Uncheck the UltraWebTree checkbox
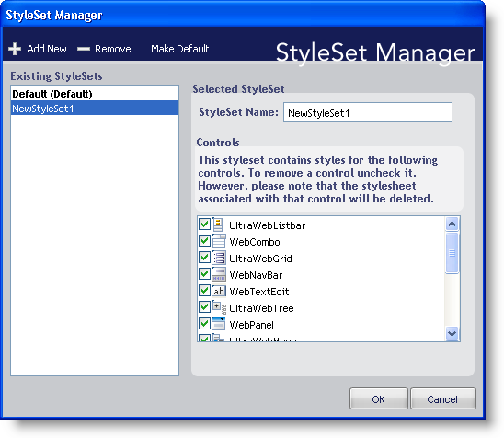This screenshot has width=504, height=438. tap(204, 307)
